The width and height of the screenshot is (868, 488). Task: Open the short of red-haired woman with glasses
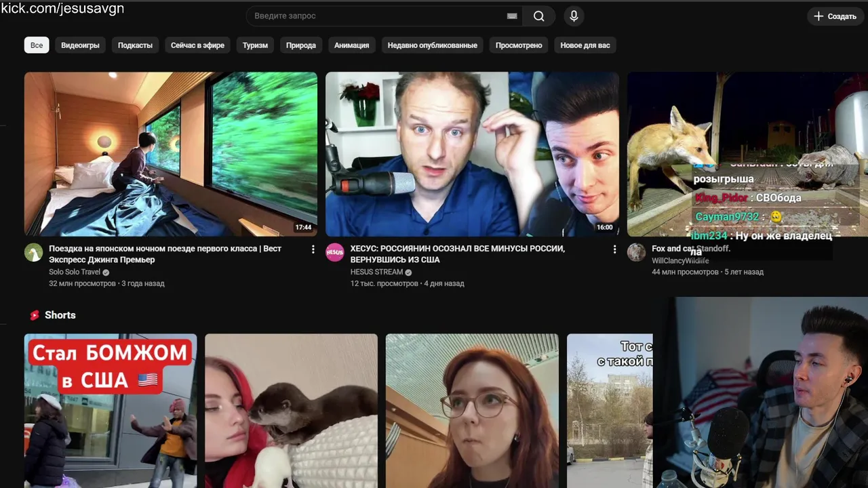472,411
